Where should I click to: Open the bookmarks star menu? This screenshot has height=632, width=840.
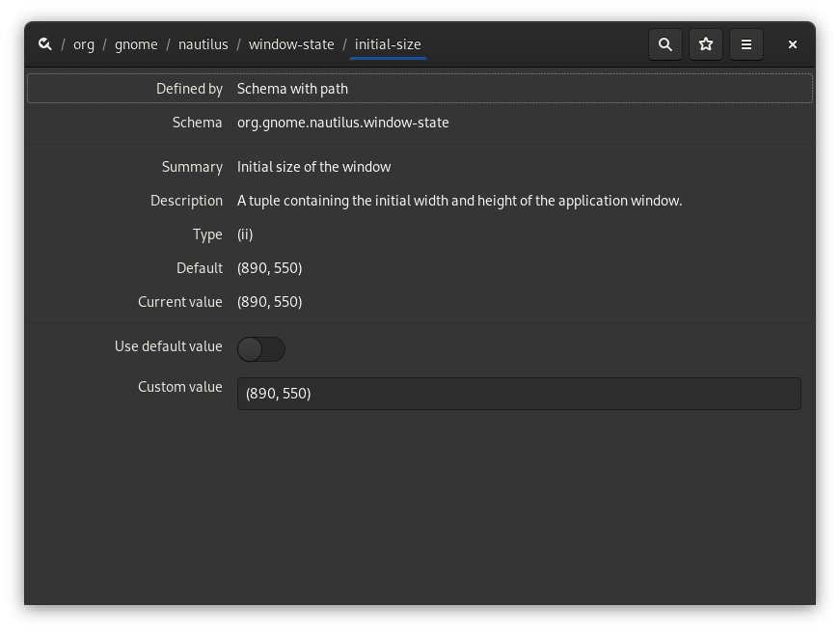tap(706, 44)
